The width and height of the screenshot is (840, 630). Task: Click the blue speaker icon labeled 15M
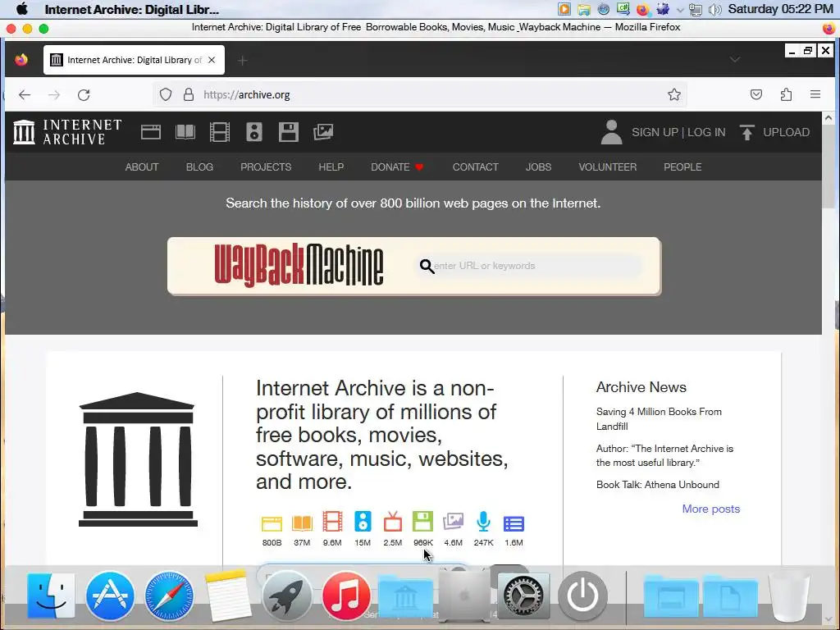click(363, 522)
